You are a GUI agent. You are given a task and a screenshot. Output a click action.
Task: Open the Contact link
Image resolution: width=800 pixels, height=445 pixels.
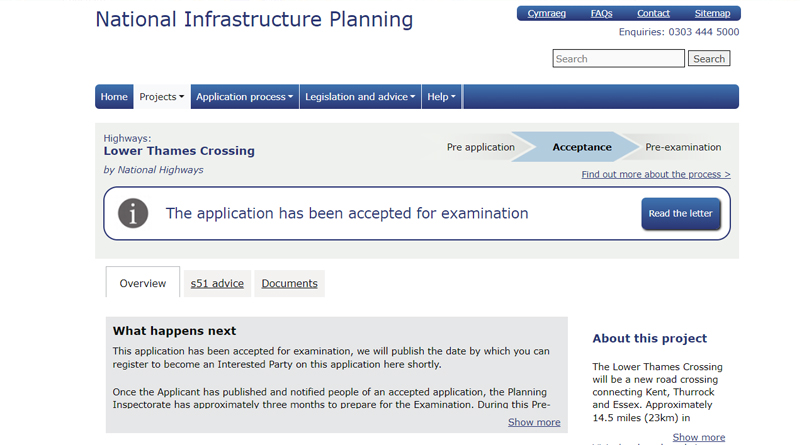pos(653,13)
